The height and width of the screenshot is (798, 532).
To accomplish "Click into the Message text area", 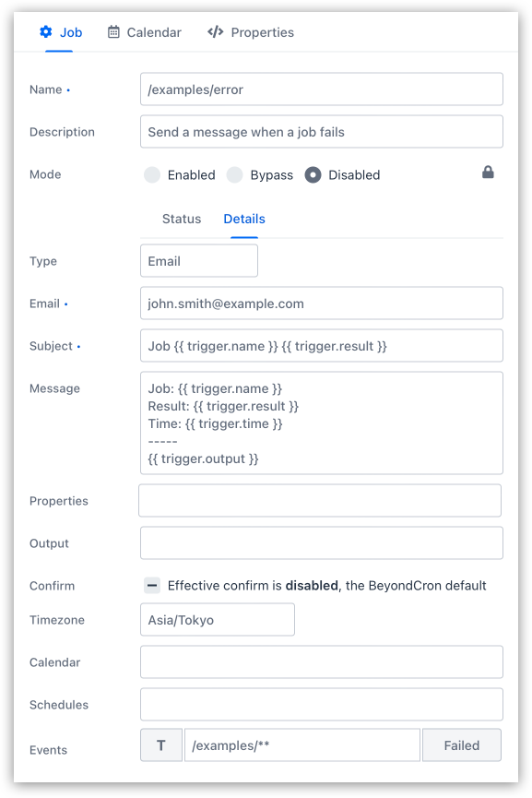I will point(322,423).
